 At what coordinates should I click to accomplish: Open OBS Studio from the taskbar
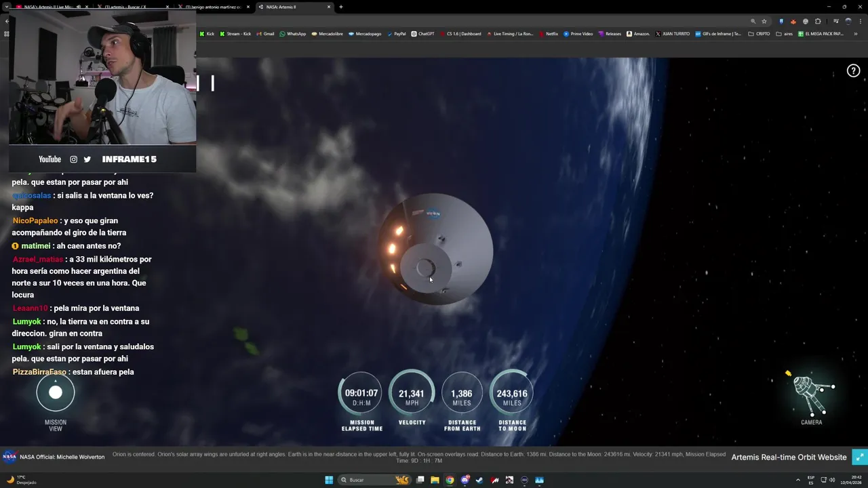tap(524, 480)
